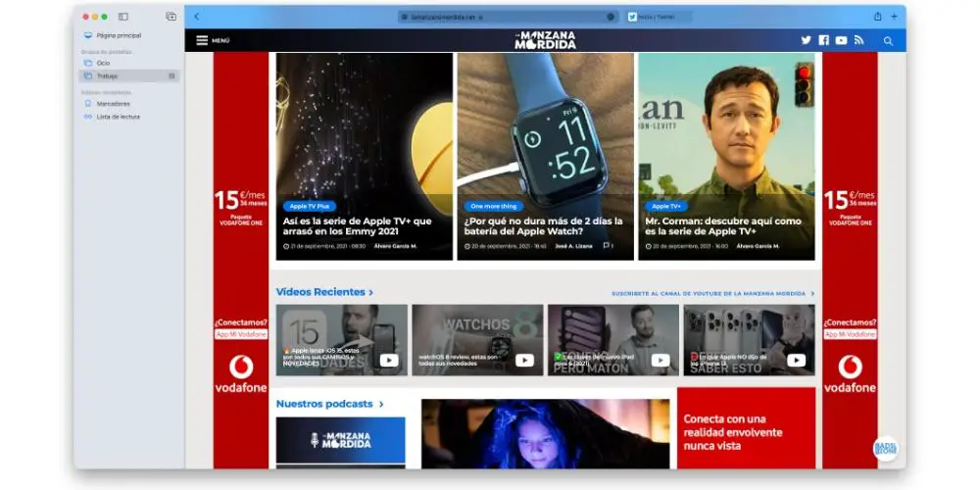Click the Marcadores bookmark icon in the sidebar
980x490 pixels.
click(x=87, y=104)
